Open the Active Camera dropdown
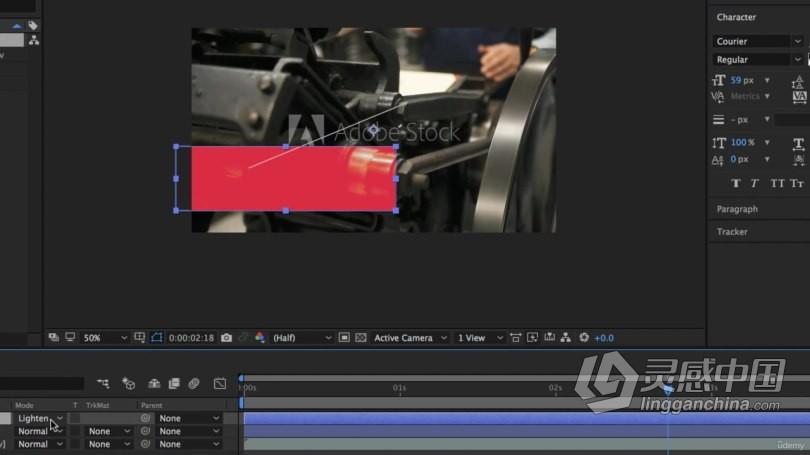This screenshot has width=810, height=455. [410, 338]
